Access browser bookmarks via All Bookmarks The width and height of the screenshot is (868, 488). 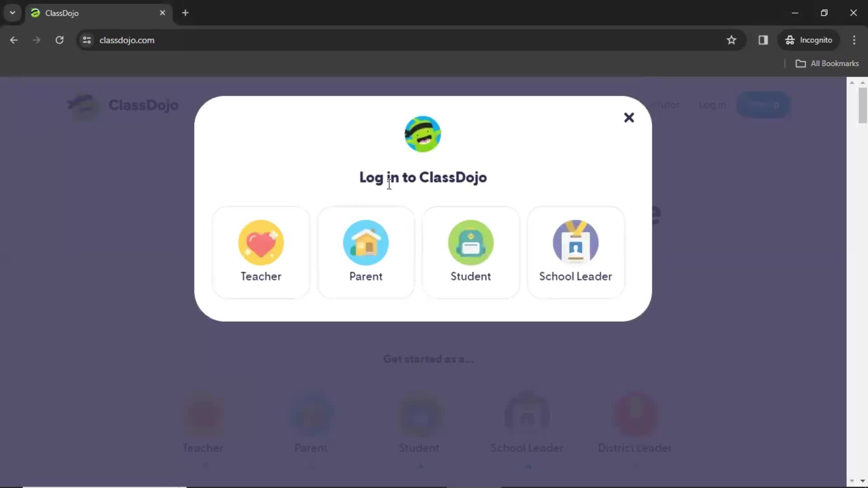(x=828, y=63)
